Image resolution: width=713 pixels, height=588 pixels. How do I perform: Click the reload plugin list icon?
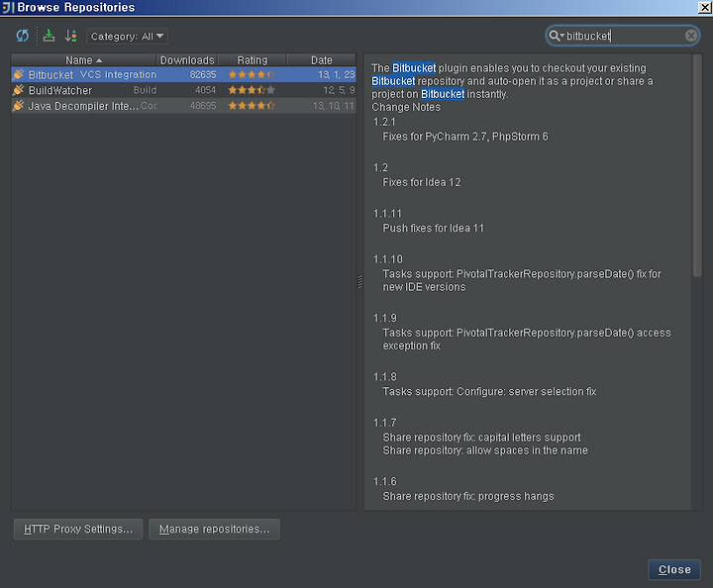tap(22, 36)
